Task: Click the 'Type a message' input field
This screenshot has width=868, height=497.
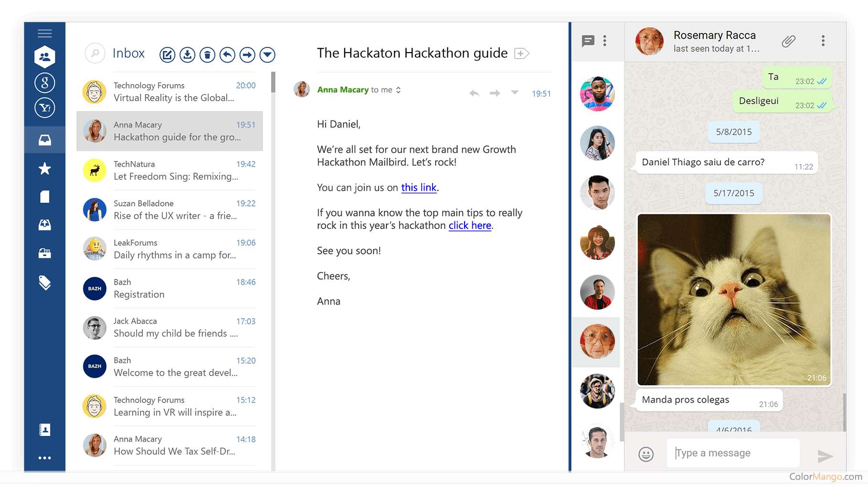Action: click(732, 453)
